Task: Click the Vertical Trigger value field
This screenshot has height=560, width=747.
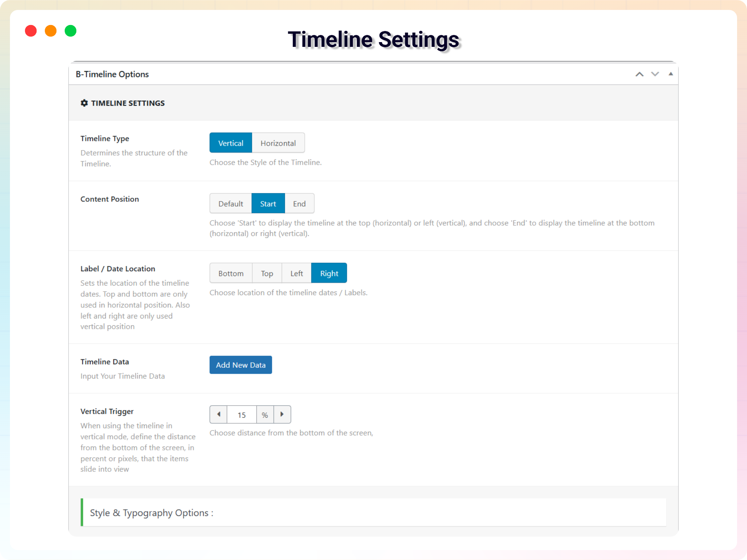Action: pos(241,414)
